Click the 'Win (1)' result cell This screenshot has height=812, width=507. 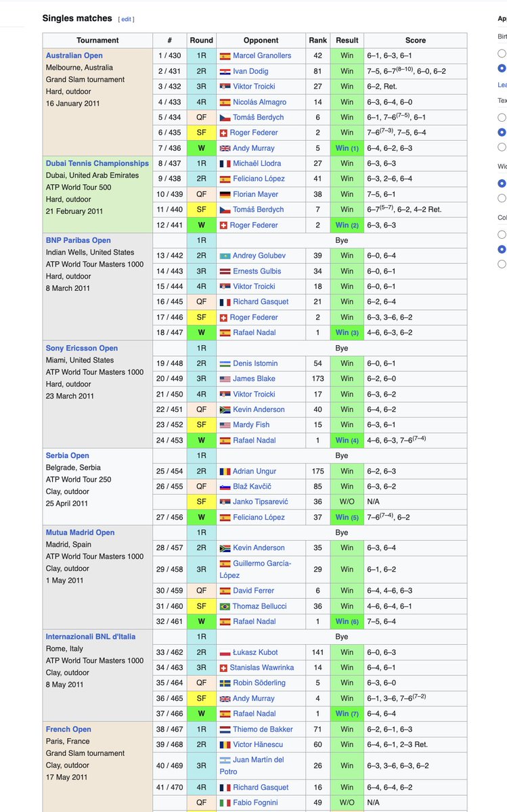click(x=347, y=148)
